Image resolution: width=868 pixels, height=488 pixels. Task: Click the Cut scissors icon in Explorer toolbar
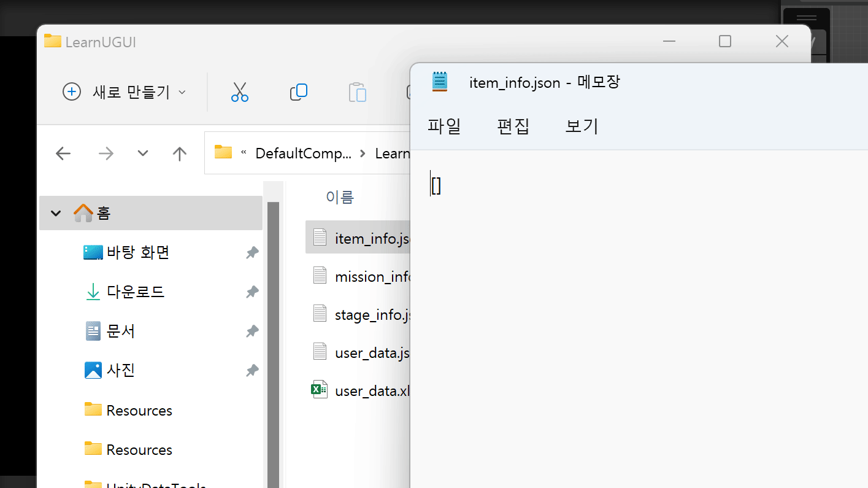(239, 92)
